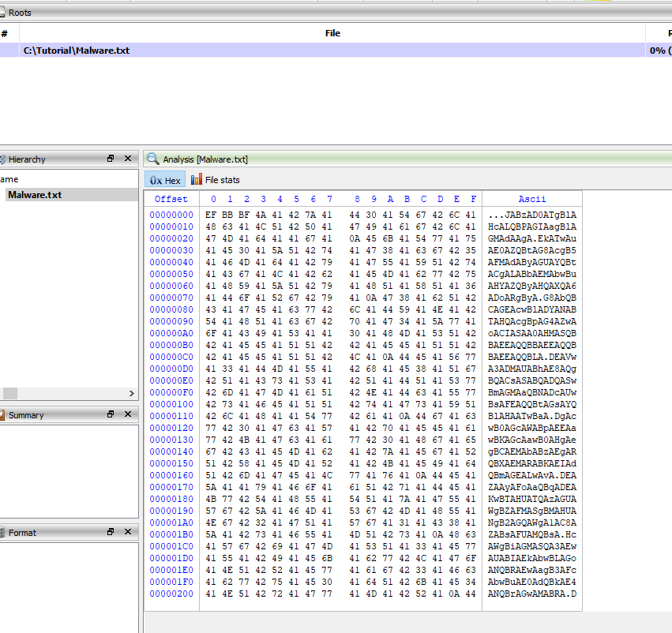Close the Hierarchy panel
Viewport: 672px width, 633px height.
point(128,159)
